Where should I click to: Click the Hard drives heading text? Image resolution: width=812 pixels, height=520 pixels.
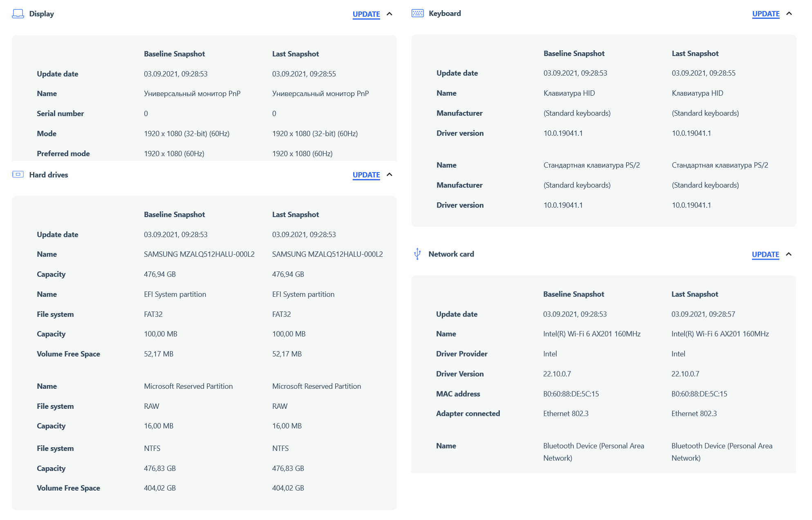[x=49, y=175]
